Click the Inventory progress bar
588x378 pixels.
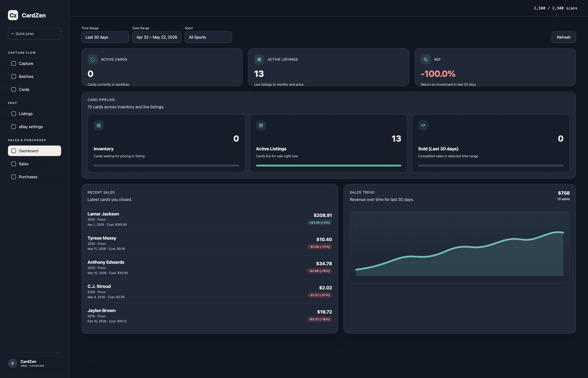pyautogui.click(x=166, y=166)
